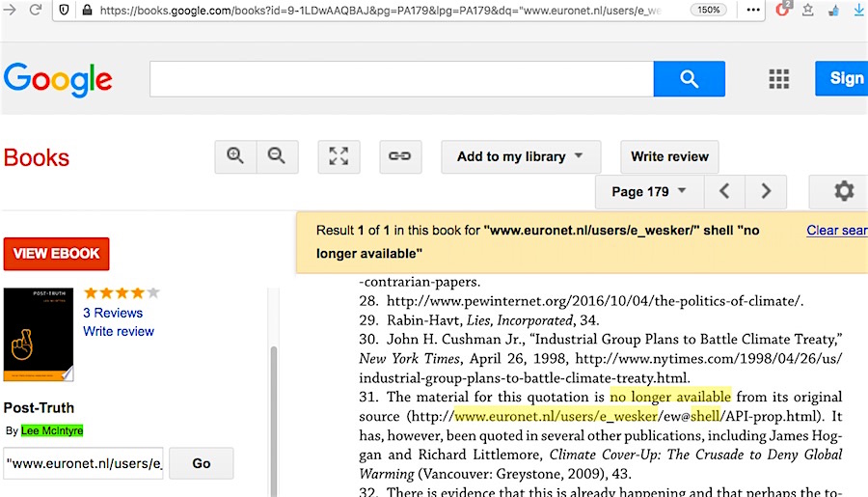
Task: Zoom in on the book page
Action: coord(235,156)
